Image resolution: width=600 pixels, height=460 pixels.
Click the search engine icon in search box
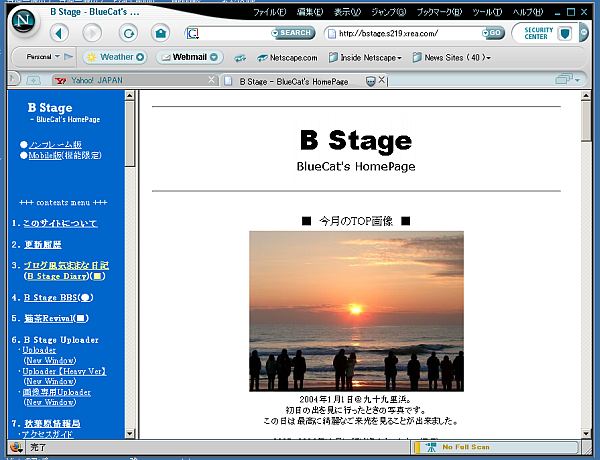(x=193, y=33)
